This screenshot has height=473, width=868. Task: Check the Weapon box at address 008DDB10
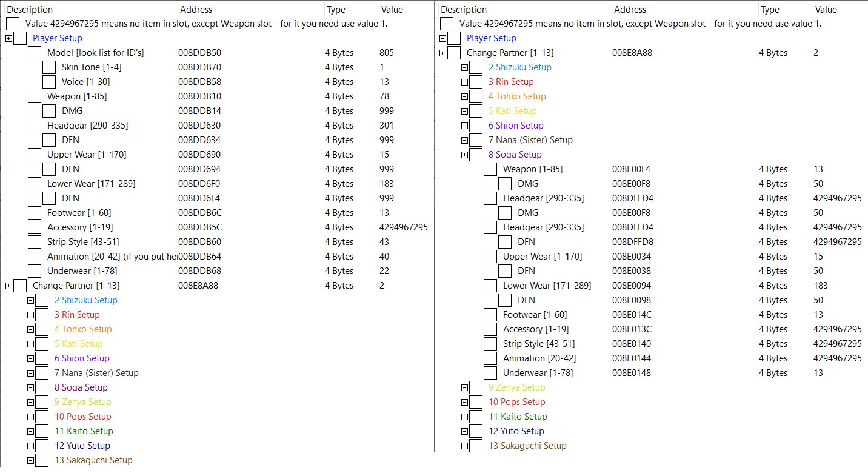coord(35,96)
